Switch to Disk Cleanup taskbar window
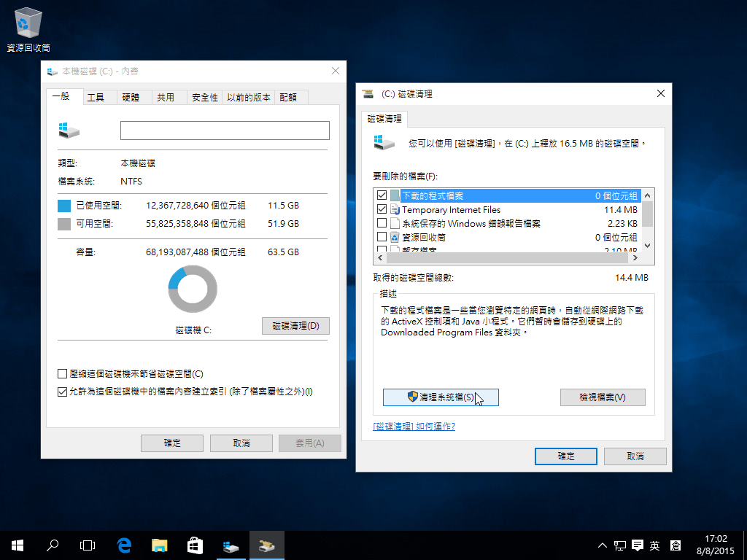 267,545
